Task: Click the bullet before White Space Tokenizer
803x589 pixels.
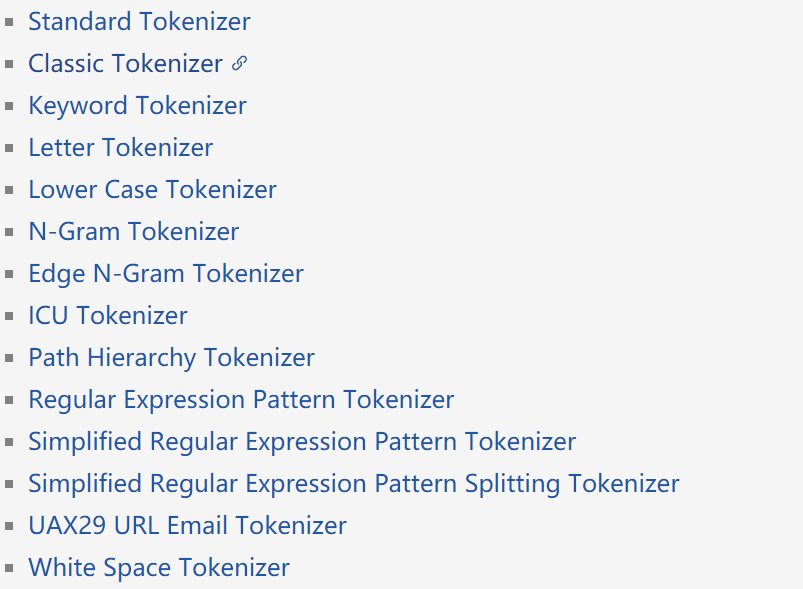Action: 10,567
